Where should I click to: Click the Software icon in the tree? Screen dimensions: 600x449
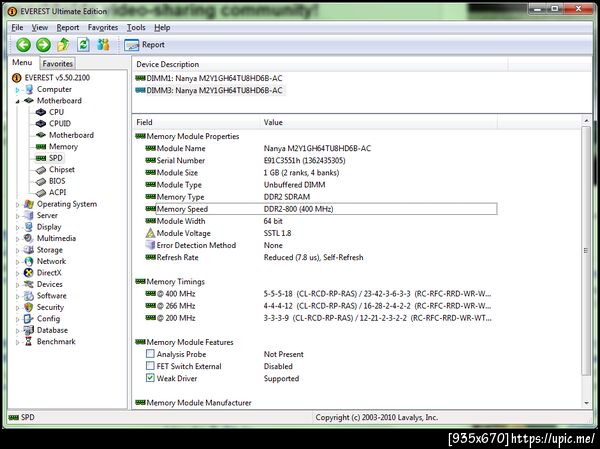click(28, 296)
